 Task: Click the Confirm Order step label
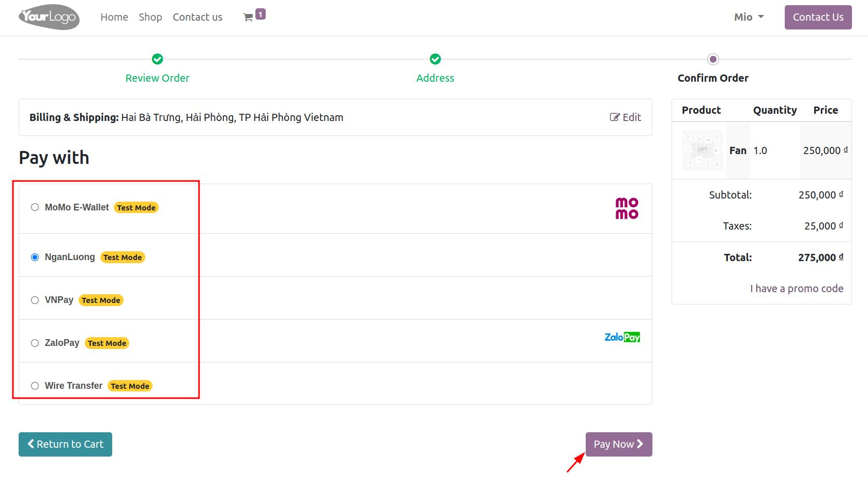[713, 78]
